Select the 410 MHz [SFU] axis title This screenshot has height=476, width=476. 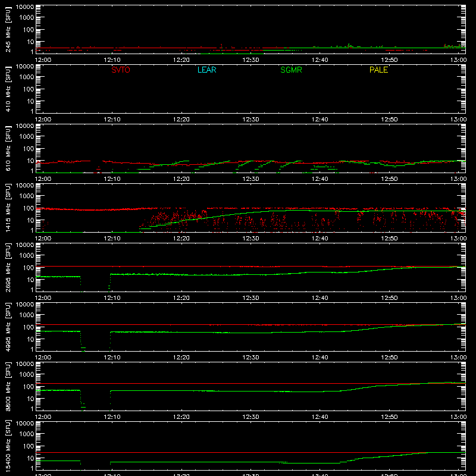8,89
